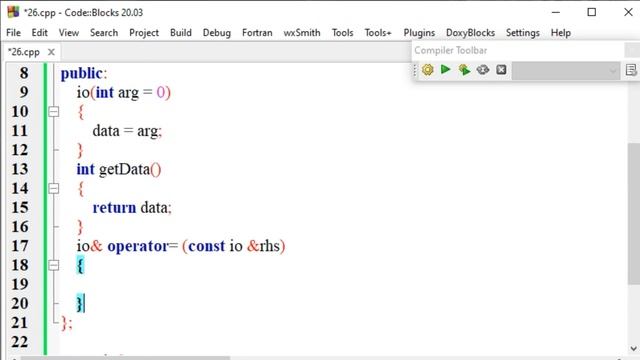Close the Code::Blocks window
Viewport: 640px width, 360px height.
(x=628, y=12)
